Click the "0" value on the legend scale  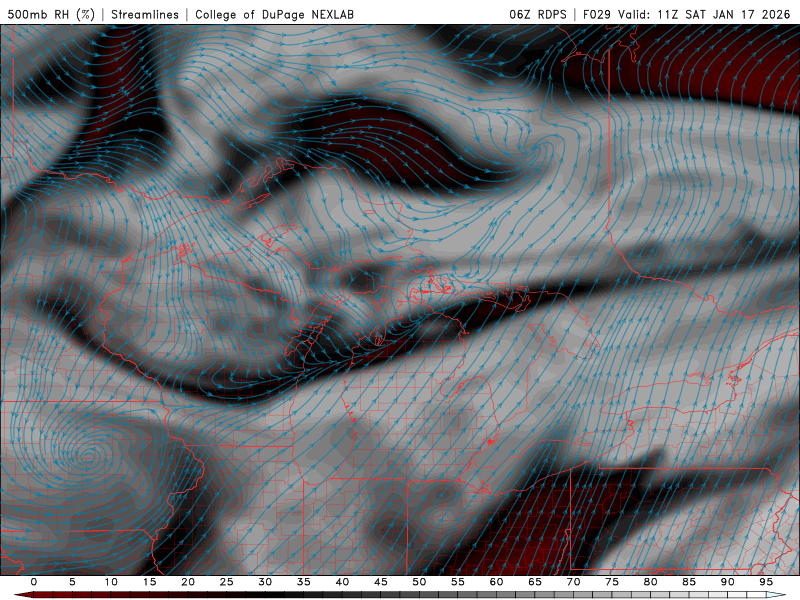[34, 582]
